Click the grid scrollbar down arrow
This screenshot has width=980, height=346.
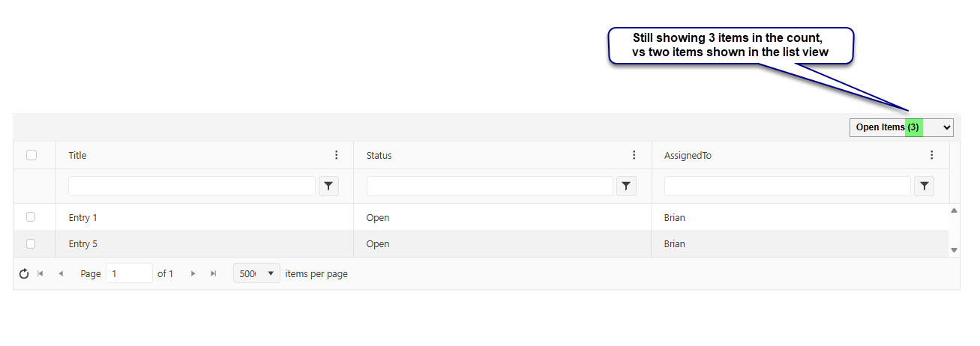pos(955,250)
